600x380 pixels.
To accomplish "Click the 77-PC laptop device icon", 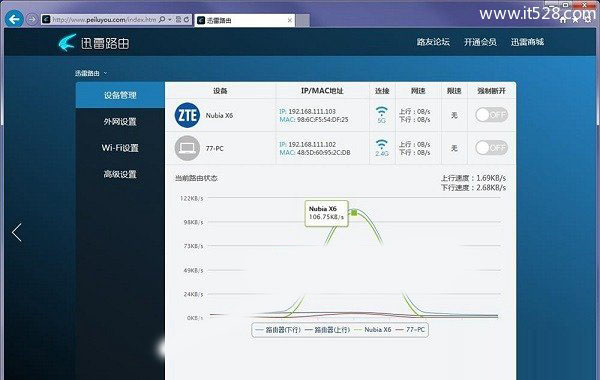I will coord(187,148).
